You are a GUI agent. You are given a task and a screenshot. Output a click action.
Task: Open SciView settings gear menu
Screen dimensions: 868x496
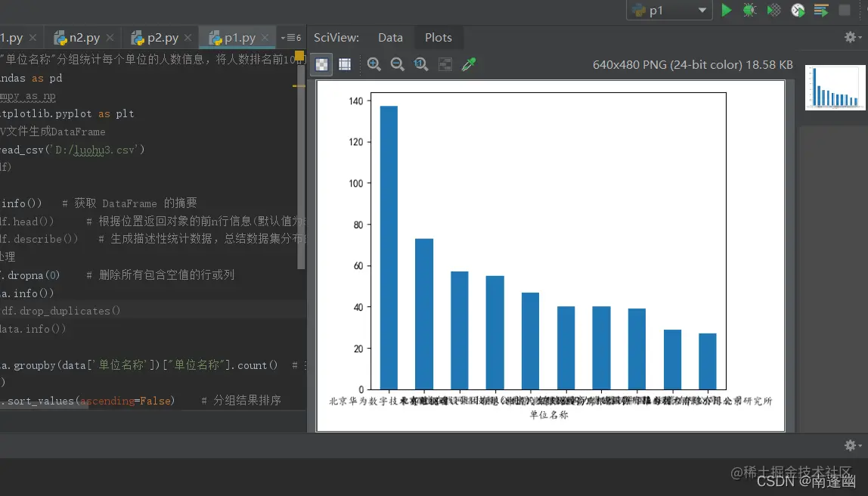(853, 37)
